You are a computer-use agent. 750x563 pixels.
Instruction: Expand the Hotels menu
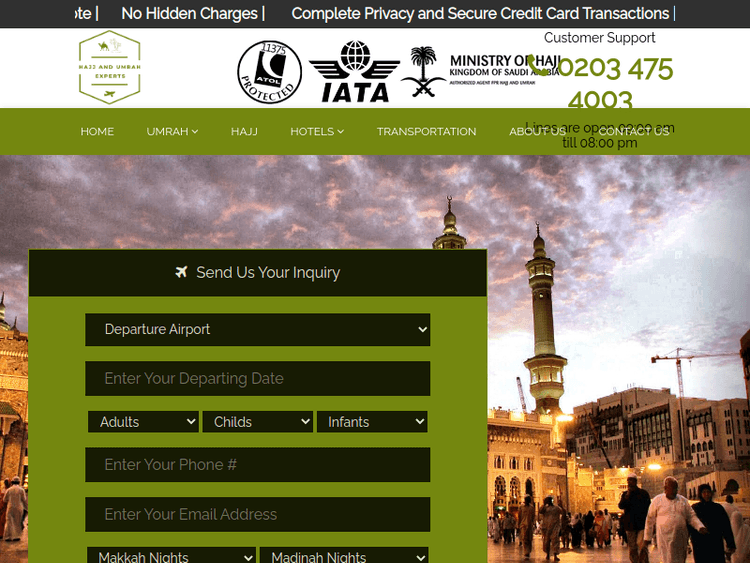tap(317, 132)
